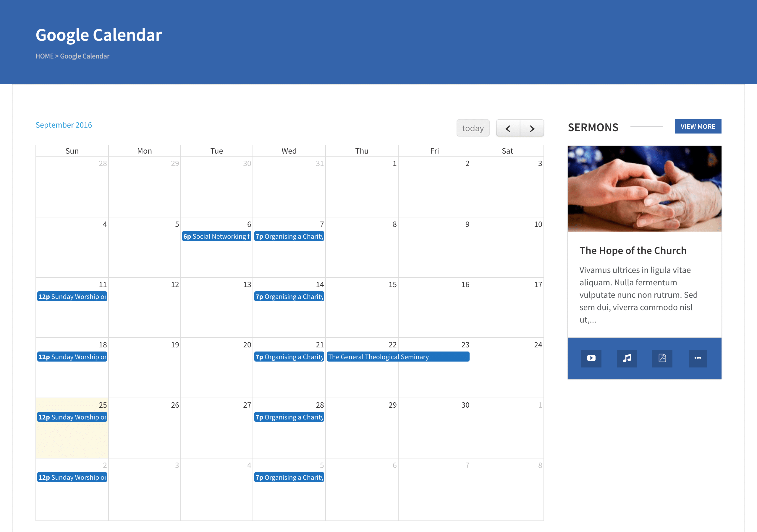Click the forward navigation arrow on calendar
Viewport: 757px width, 532px height.
[x=532, y=128]
